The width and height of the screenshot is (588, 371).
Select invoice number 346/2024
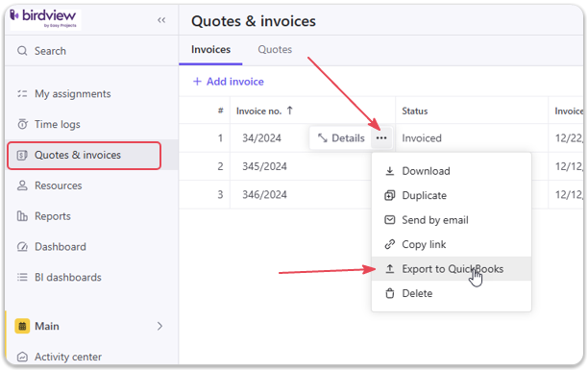(264, 195)
